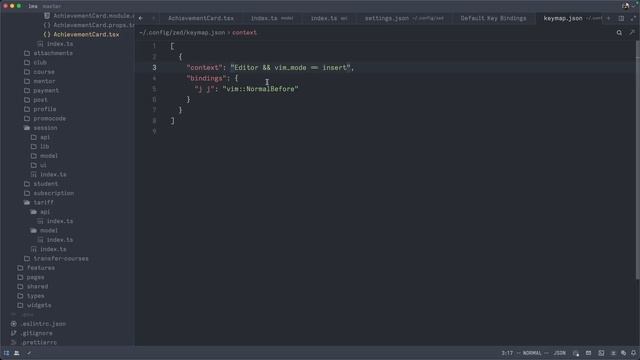Open the shared folder
This screenshot has height=360, width=640.
(37, 287)
